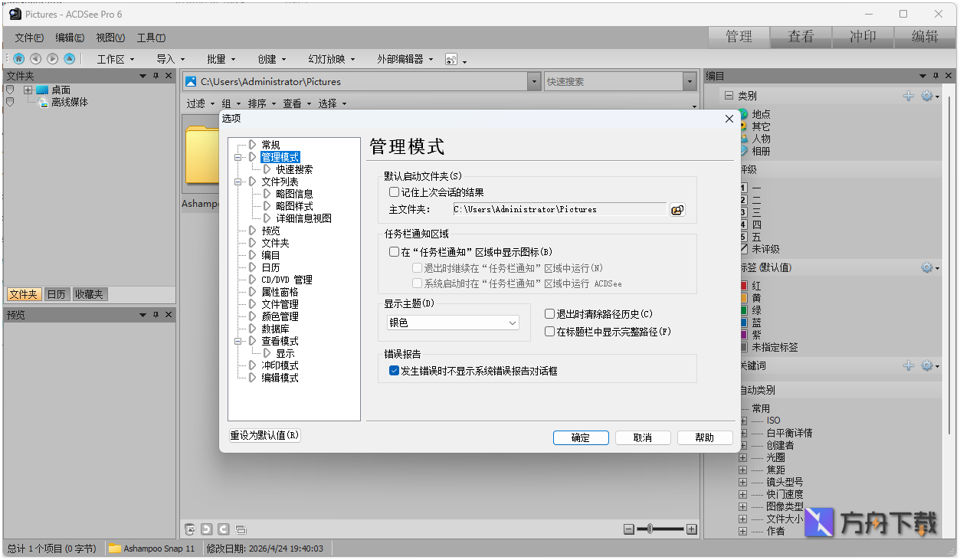Click the plus icon to add a new 类别

(909, 96)
